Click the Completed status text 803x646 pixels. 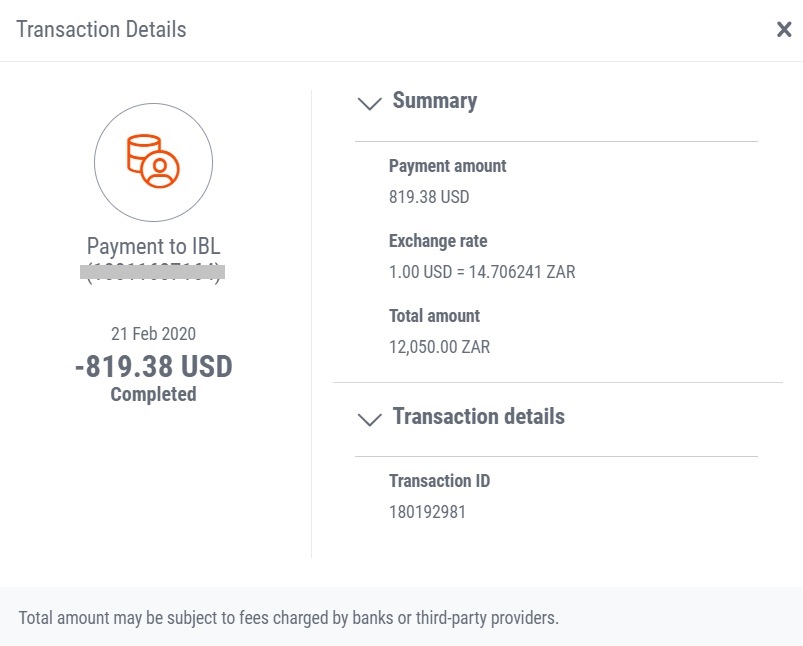pyautogui.click(x=153, y=394)
